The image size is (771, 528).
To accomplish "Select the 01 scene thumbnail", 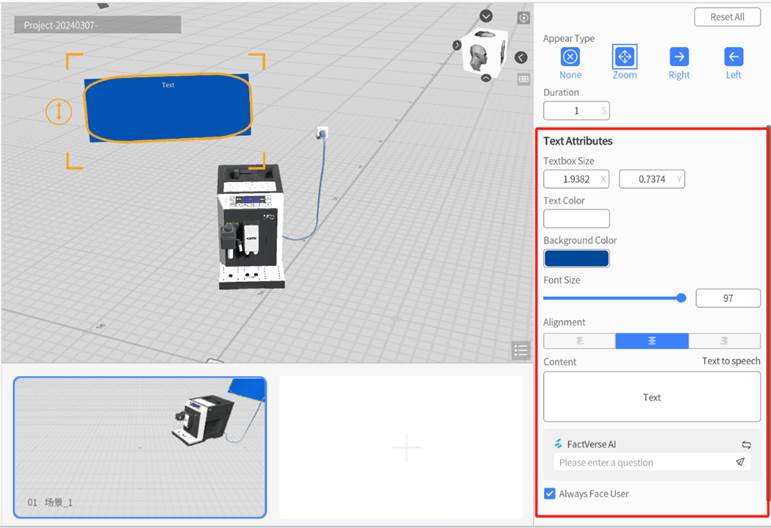I will pos(140,446).
